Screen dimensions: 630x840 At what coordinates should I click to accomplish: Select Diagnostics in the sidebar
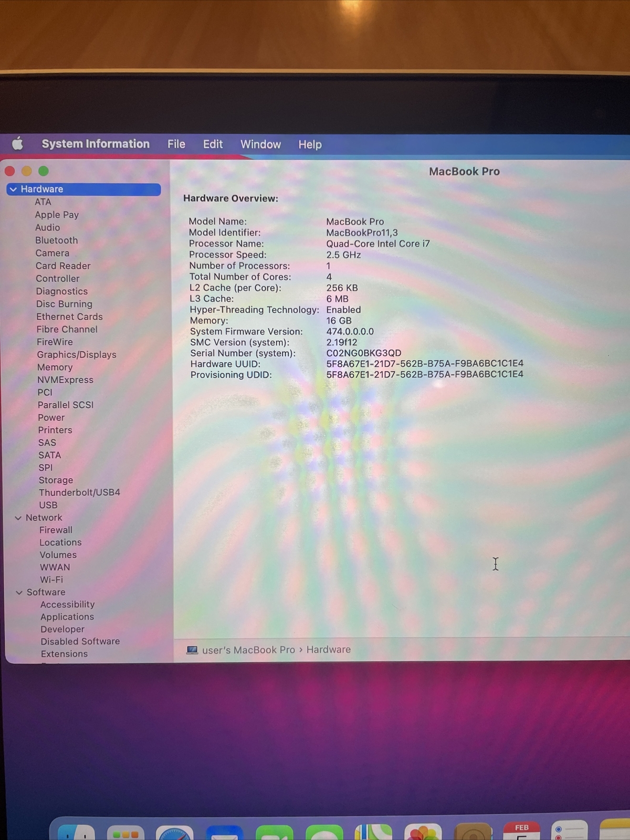(62, 291)
